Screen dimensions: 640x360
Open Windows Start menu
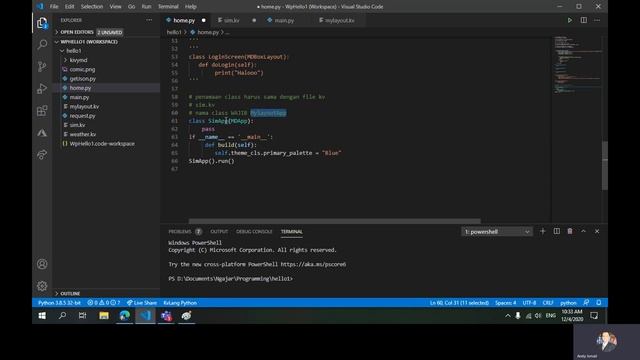click(42, 316)
